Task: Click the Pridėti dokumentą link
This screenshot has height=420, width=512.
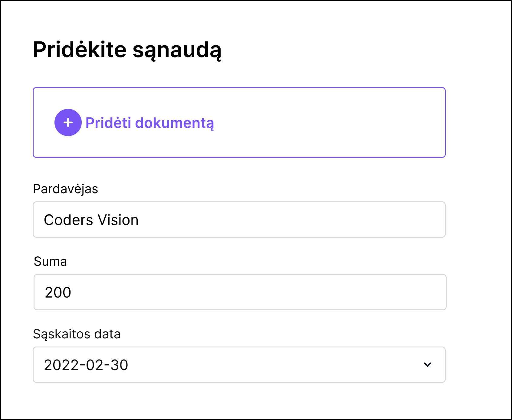Action: [x=150, y=122]
